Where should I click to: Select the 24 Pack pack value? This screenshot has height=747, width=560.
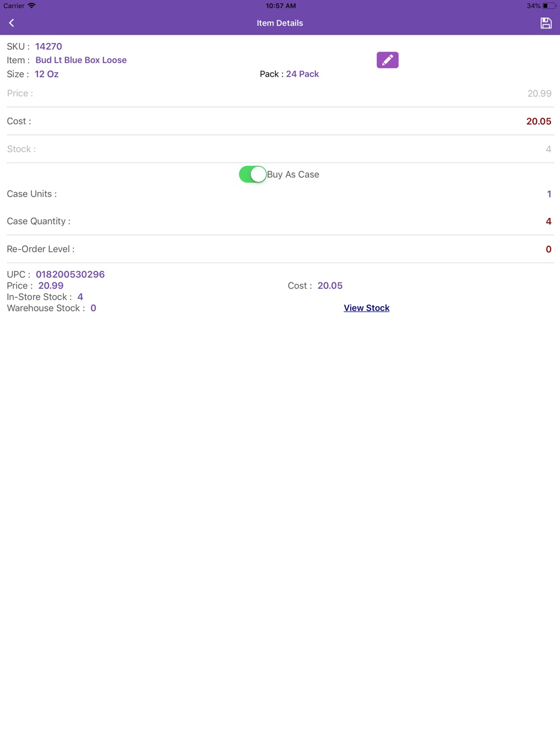point(302,74)
